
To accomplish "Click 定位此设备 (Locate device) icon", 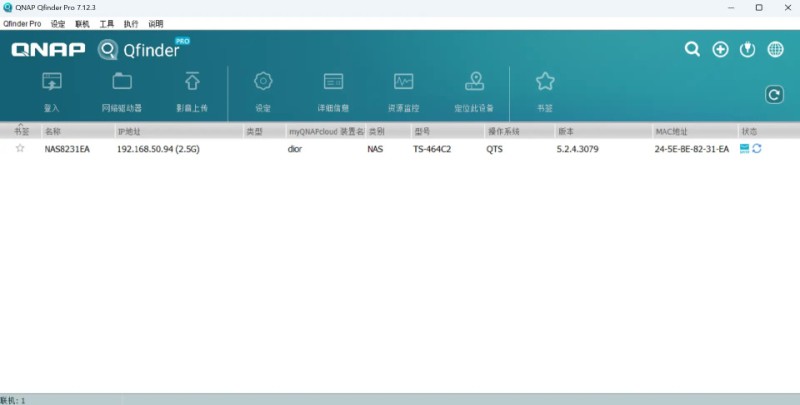I will pyautogui.click(x=474, y=82).
